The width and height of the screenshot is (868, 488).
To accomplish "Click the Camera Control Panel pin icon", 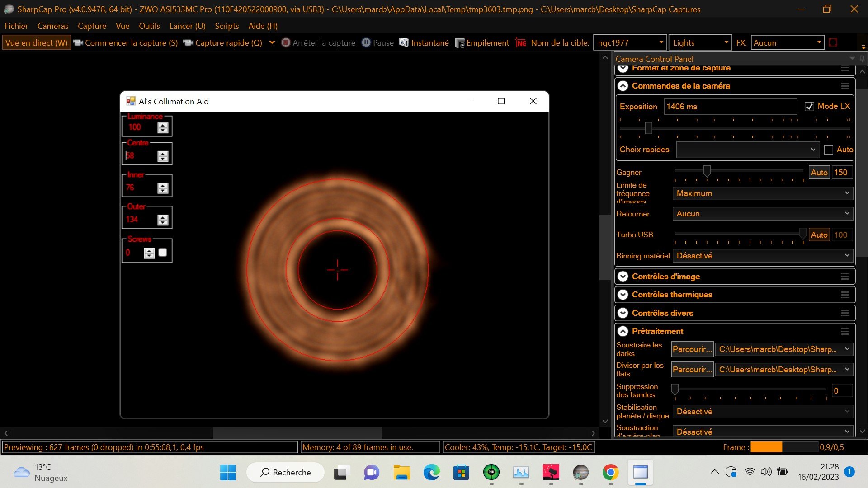I will pos(862,58).
